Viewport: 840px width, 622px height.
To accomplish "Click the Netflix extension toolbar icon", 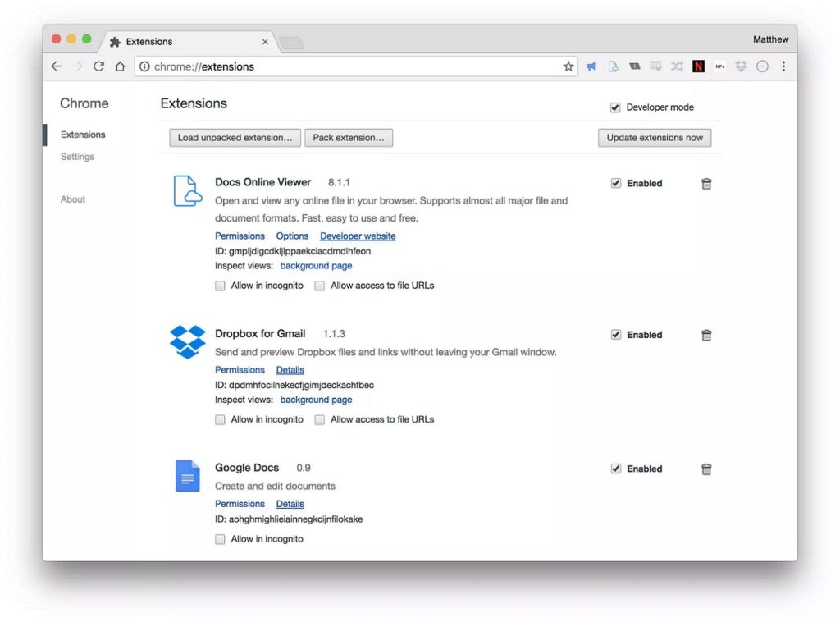I will [x=698, y=66].
